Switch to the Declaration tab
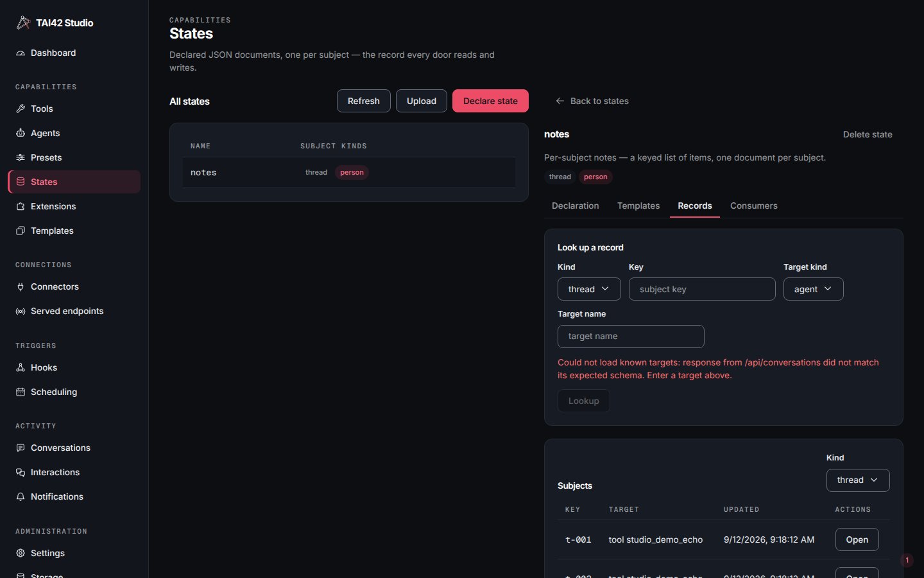 (x=575, y=206)
